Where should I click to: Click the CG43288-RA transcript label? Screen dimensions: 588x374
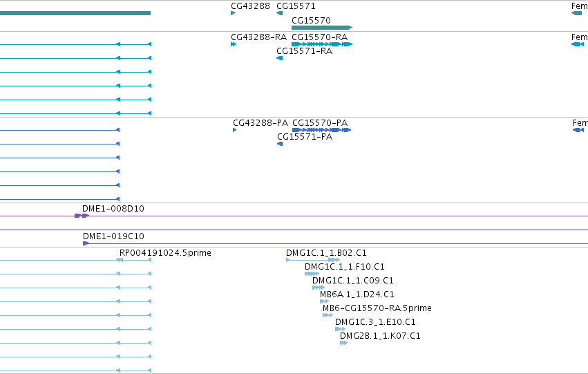click(258, 37)
